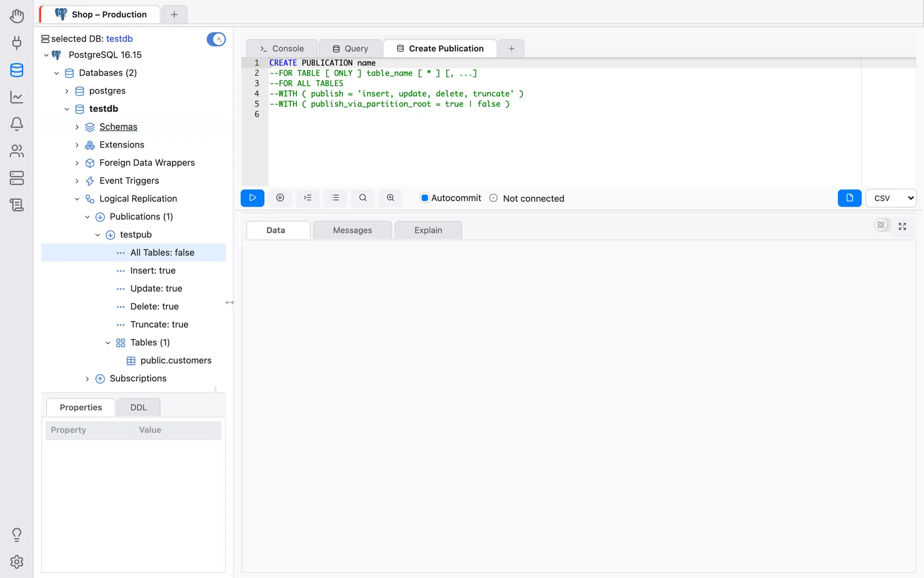Add a new connection tab
This screenshot has width=924, height=578.
pyautogui.click(x=174, y=14)
